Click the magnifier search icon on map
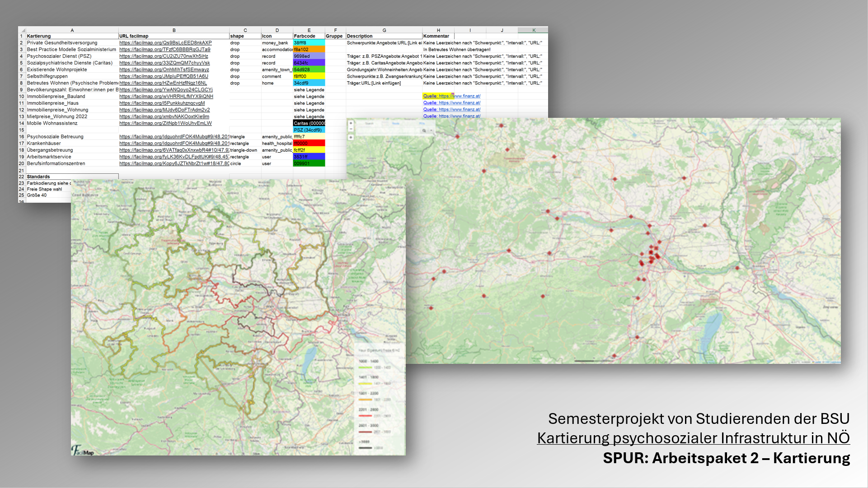868x488 pixels. 424,130
